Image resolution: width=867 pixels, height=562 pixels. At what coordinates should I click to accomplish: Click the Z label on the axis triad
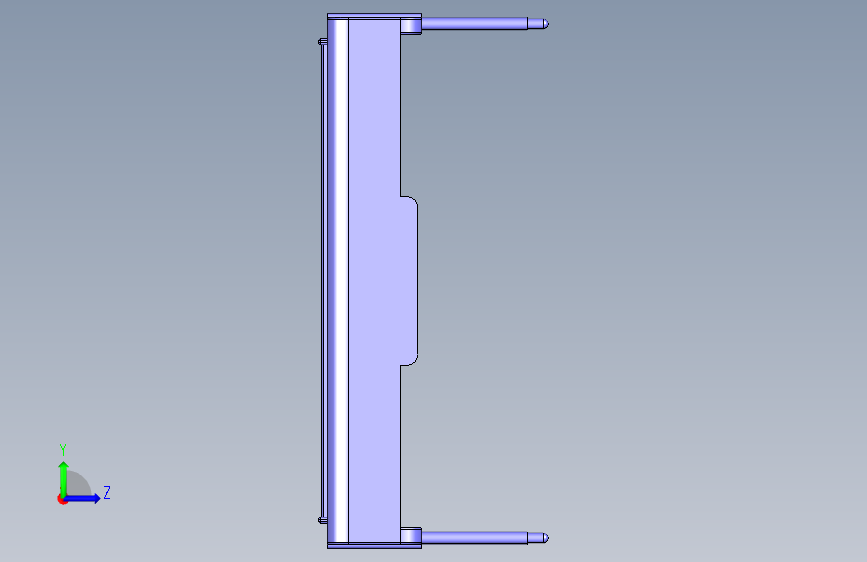(x=107, y=492)
